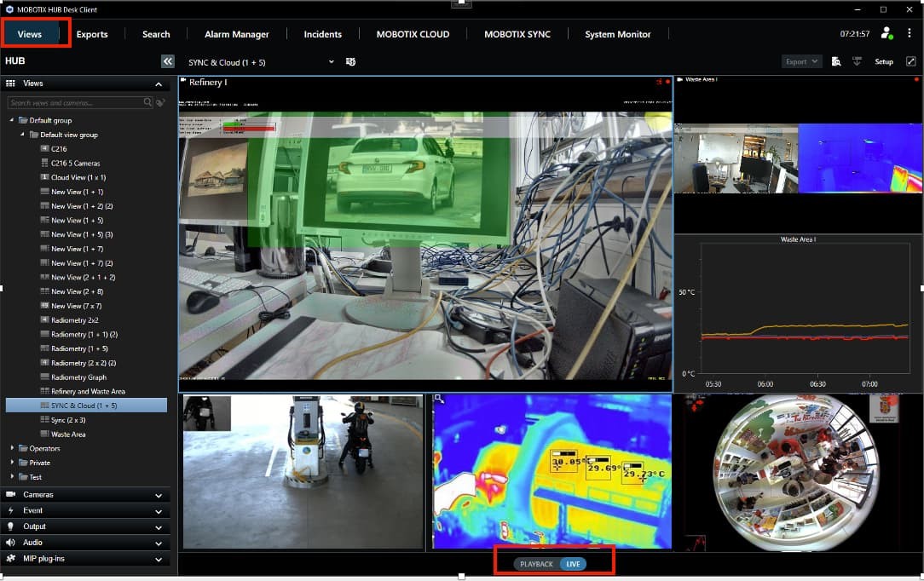The image size is (924, 581).
Task: Click the layout icon beside New View (7 x 7)
Action: (x=44, y=306)
